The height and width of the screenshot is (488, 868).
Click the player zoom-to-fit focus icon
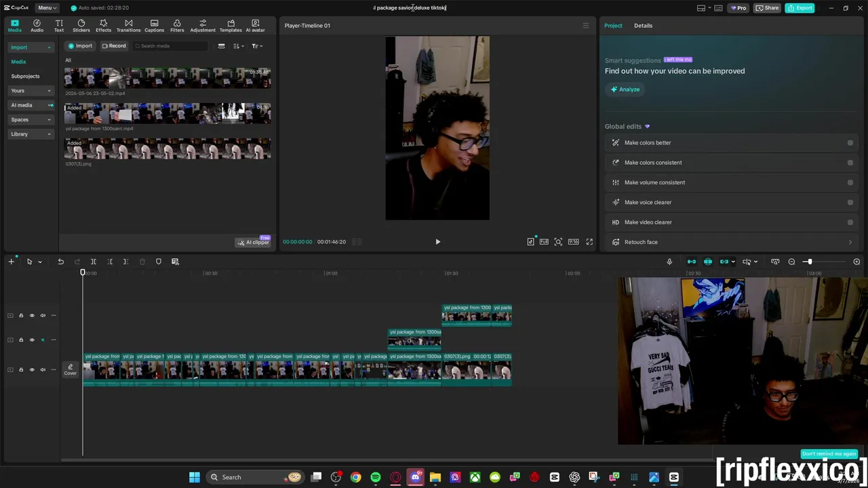[558, 242]
